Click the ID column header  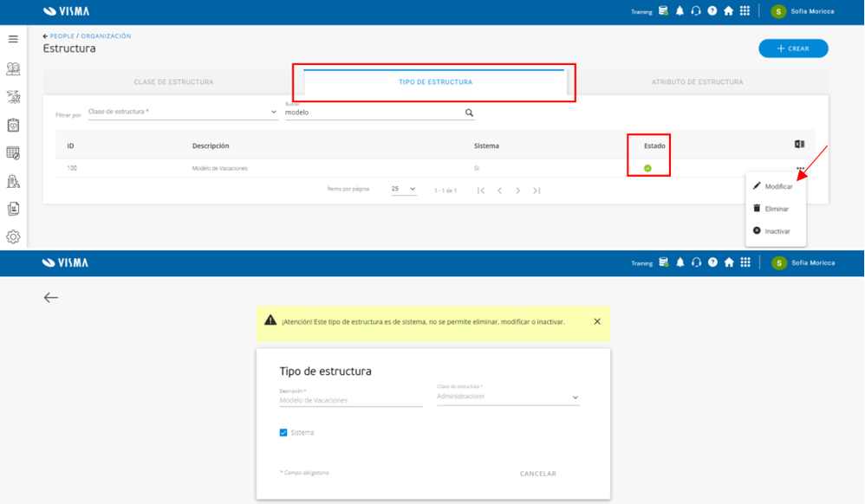(x=70, y=146)
